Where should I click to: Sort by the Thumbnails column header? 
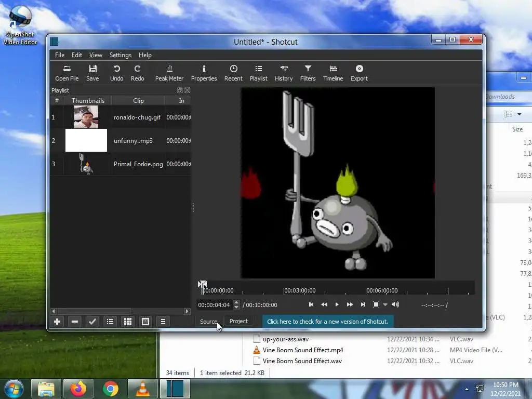(88, 101)
